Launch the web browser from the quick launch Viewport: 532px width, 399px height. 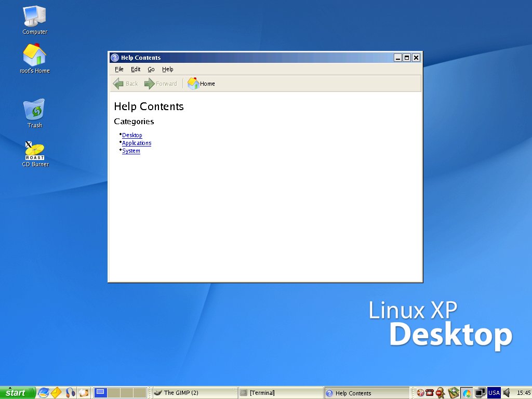tap(44, 393)
